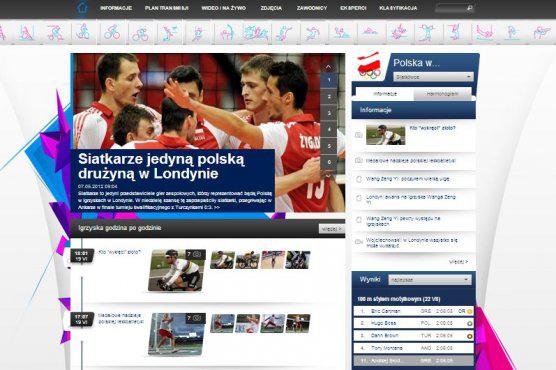This screenshot has width=556, height=370.
Task: Open the Siatkówka dropdown under Polska w...
Action: [433, 77]
